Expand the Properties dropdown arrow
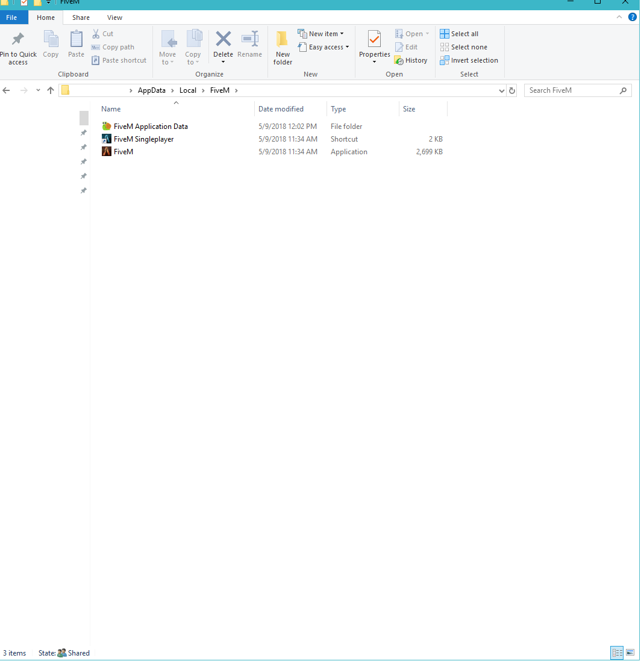Viewport: 644px width, 661px height. tap(374, 63)
